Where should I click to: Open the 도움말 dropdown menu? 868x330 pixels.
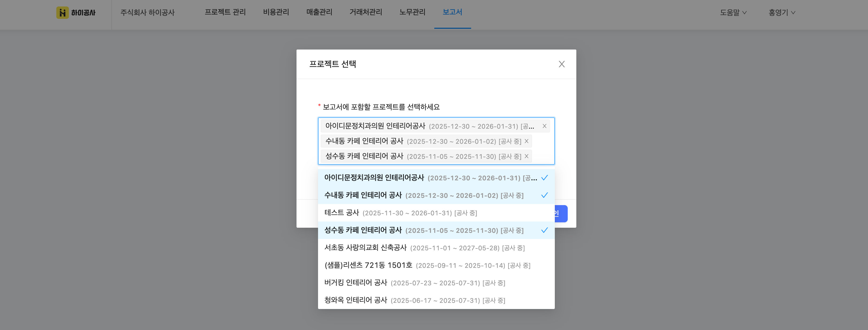733,12
